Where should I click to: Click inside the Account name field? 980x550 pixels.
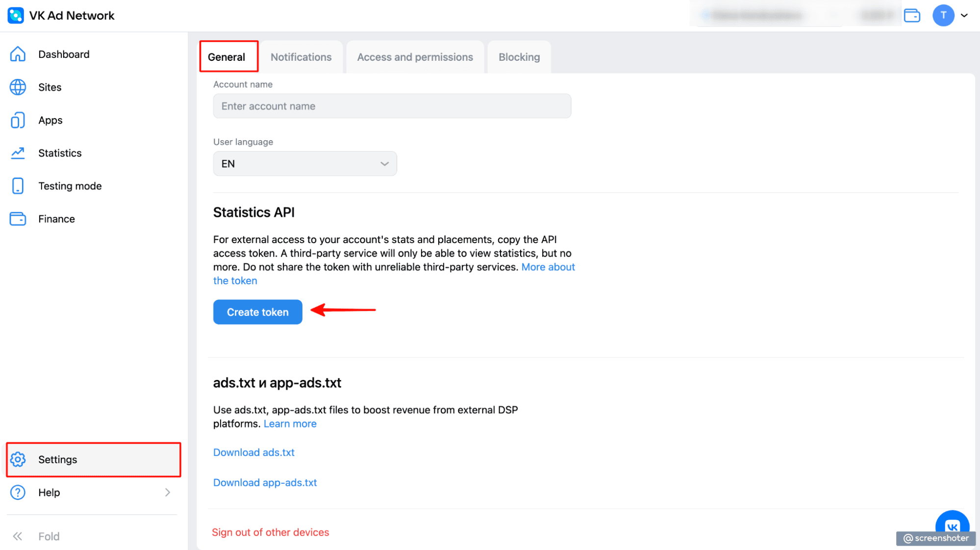(x=392, y=106)
